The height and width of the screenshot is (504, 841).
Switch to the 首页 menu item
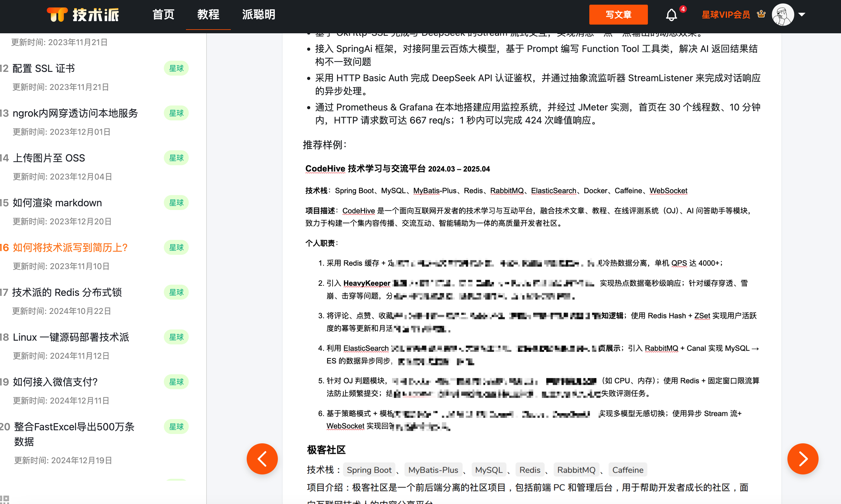[164, 14]
